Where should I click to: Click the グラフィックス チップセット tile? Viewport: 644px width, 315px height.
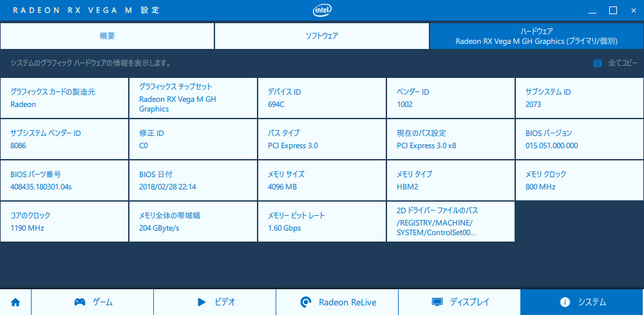pyautogui.click(x=193, y=98)
